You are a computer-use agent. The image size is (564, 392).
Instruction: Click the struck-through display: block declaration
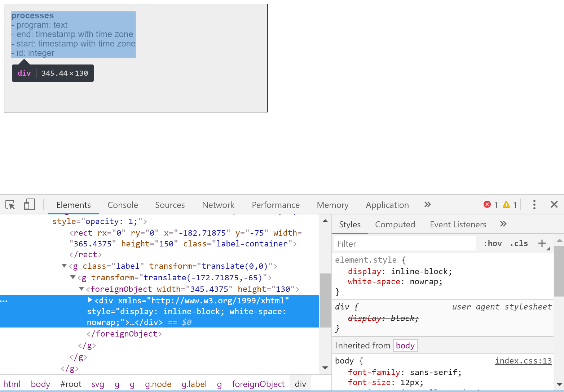pos(383,318)
